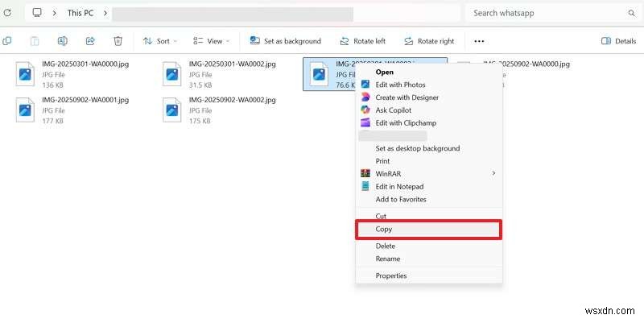Select This PC in the breadcrumb
The width and height of the screenshot is (644, 319).
(80, 13)
